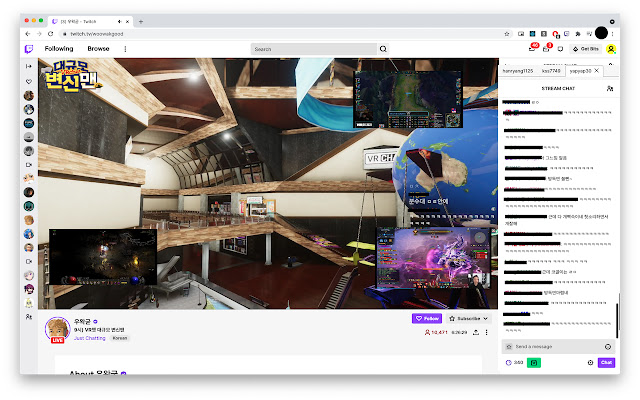Click the main video player area
640x400 pixels.
pyautogui.click(x=268, y=183)
